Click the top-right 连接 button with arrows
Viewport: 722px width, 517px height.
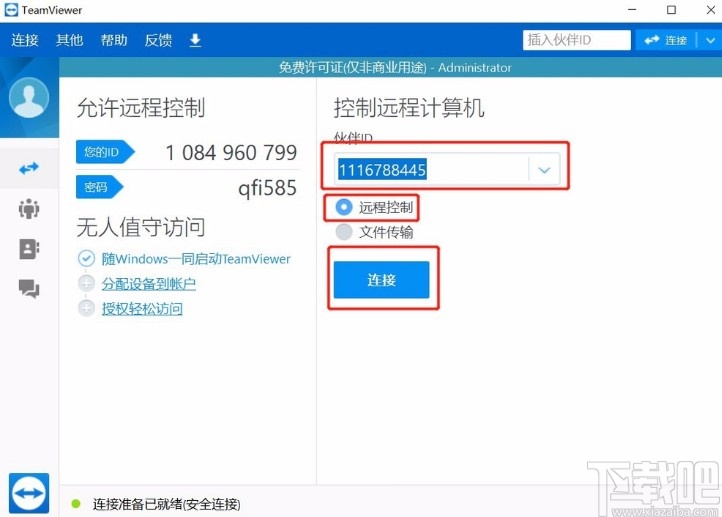click(665, 40)
